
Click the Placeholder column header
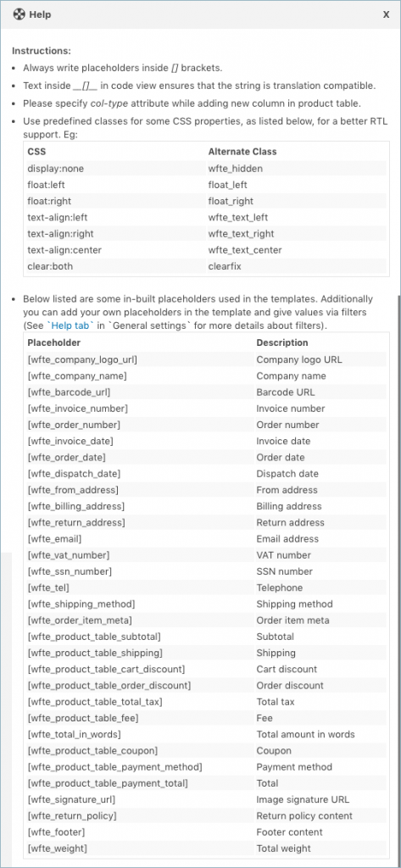click(x=53, y=342)
